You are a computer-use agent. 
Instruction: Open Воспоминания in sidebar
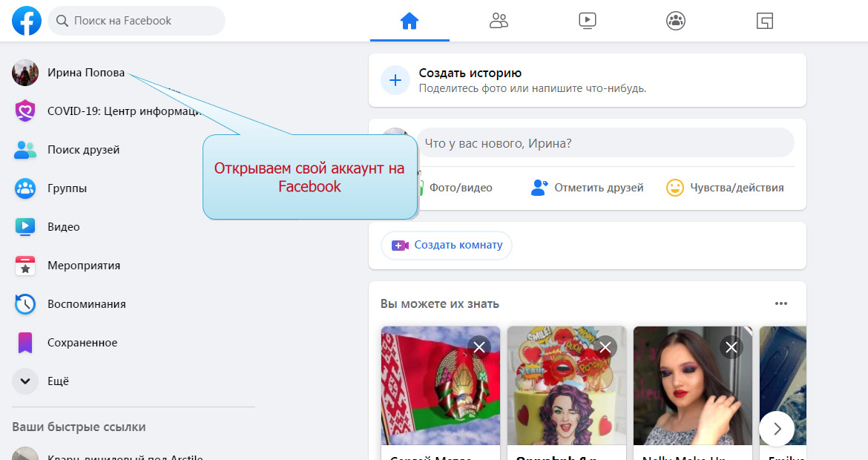86,304
